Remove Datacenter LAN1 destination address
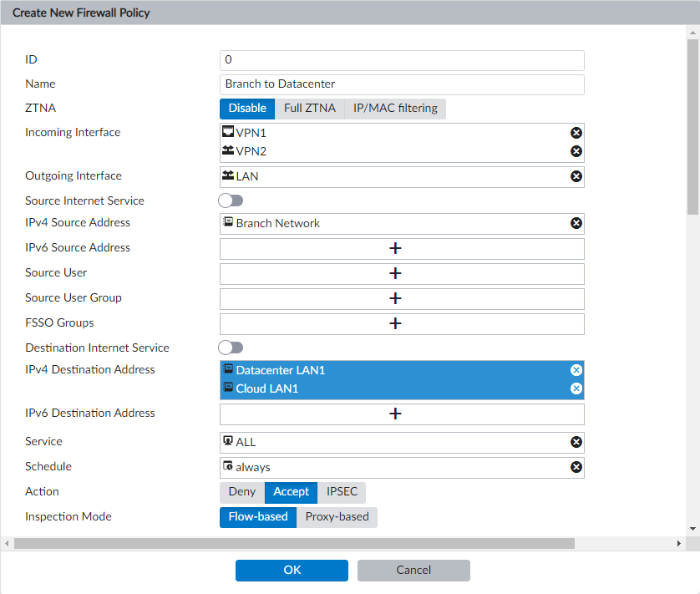700x594 pixels. (575, 369)
